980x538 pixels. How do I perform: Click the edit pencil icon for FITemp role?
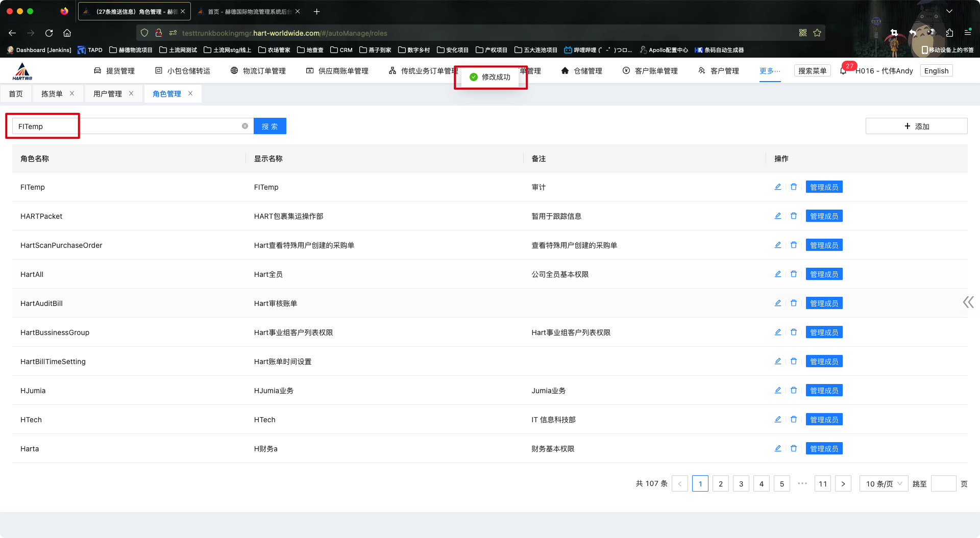[x=778, y=187]
